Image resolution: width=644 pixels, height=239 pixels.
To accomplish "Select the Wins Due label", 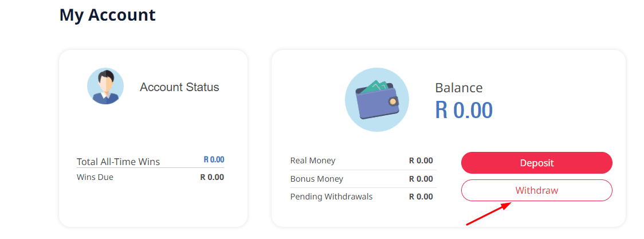I will pos(95,177).
